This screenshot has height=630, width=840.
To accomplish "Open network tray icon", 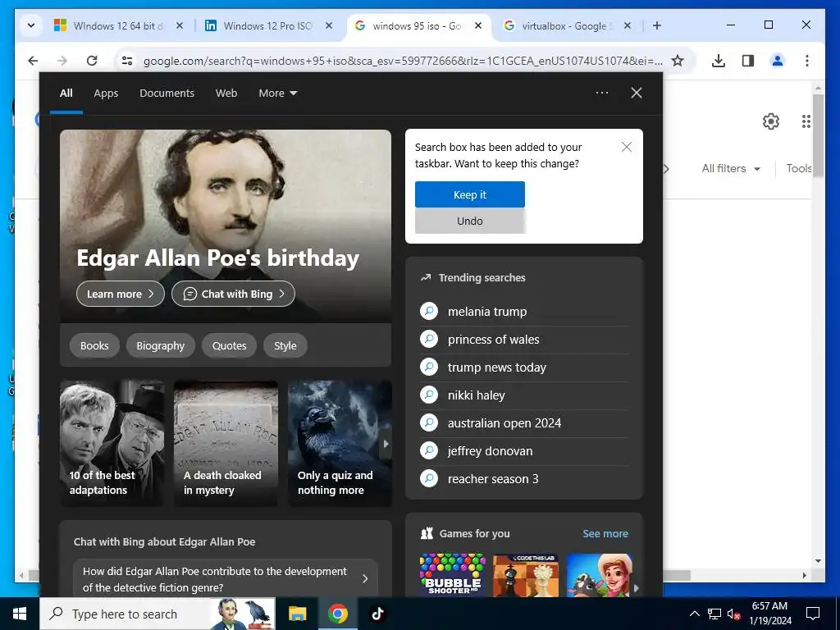I will click(714, 614).
